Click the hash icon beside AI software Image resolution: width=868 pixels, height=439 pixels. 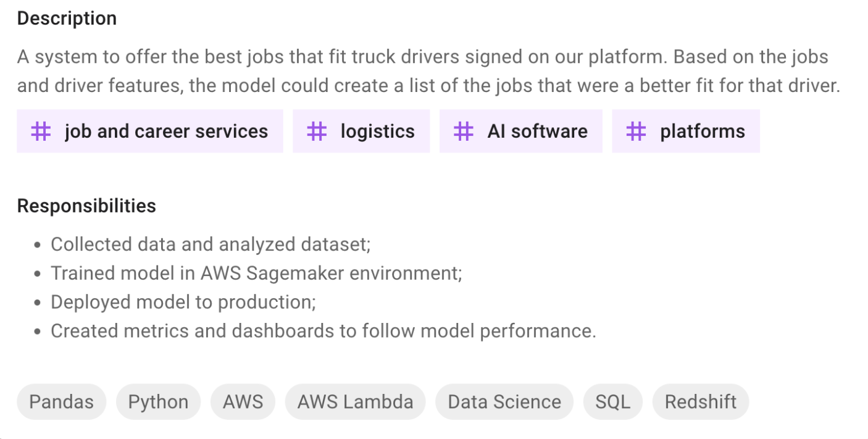(464, 131)
